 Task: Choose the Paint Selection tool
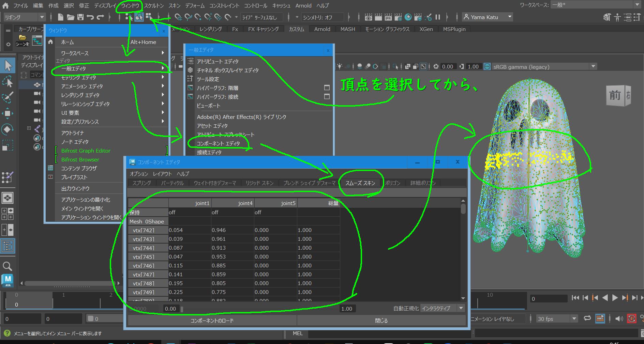point(8,97)
